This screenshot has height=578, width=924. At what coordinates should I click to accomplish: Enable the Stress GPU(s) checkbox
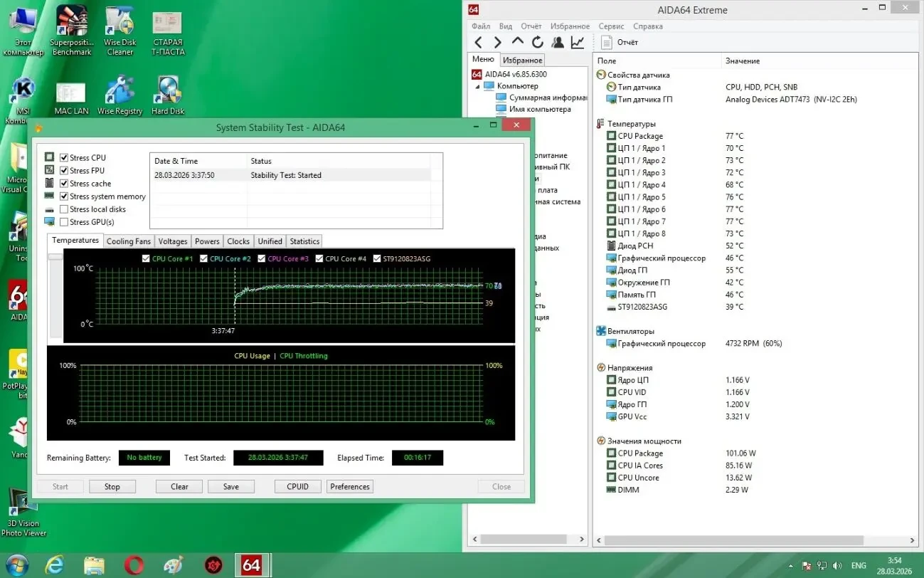[x=63, y=221]
